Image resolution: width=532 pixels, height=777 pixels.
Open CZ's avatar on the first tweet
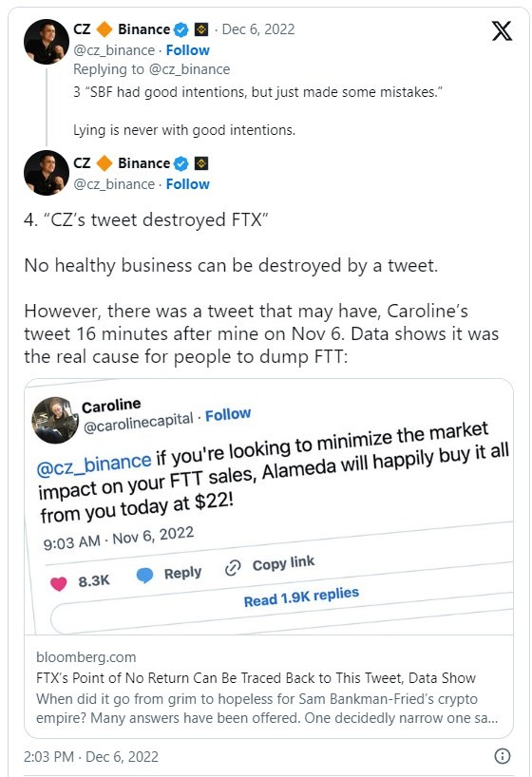click(x=47, y=42)
